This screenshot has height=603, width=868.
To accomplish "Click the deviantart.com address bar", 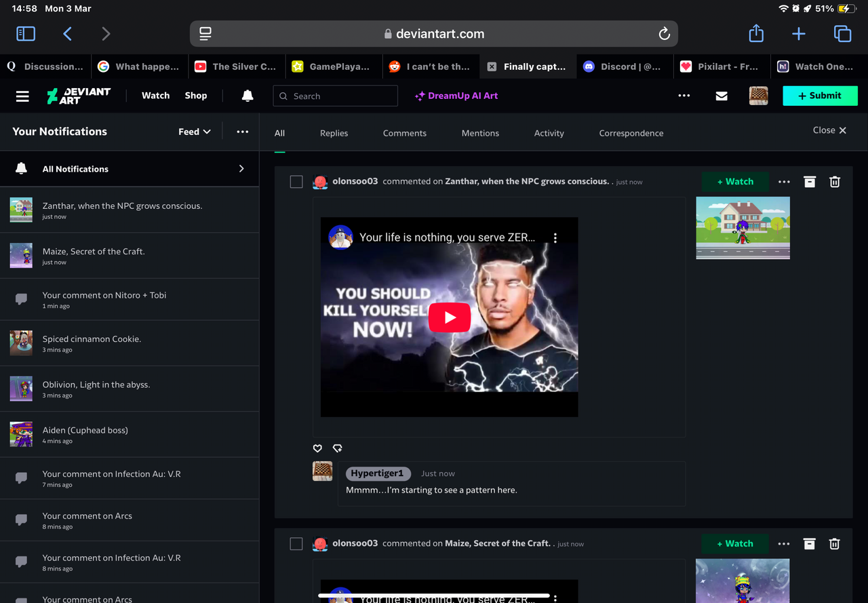I will (434, 33).
